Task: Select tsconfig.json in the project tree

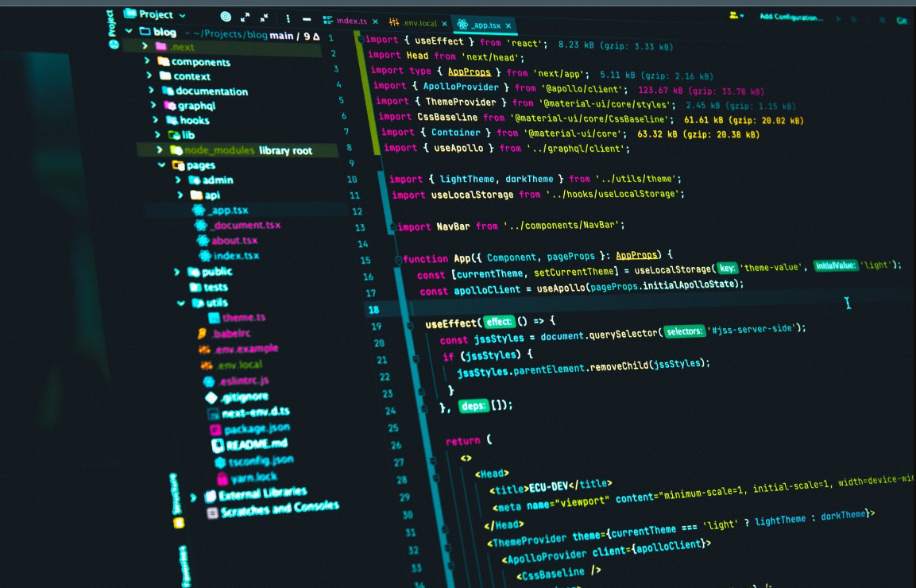Action: click(261, 461)
